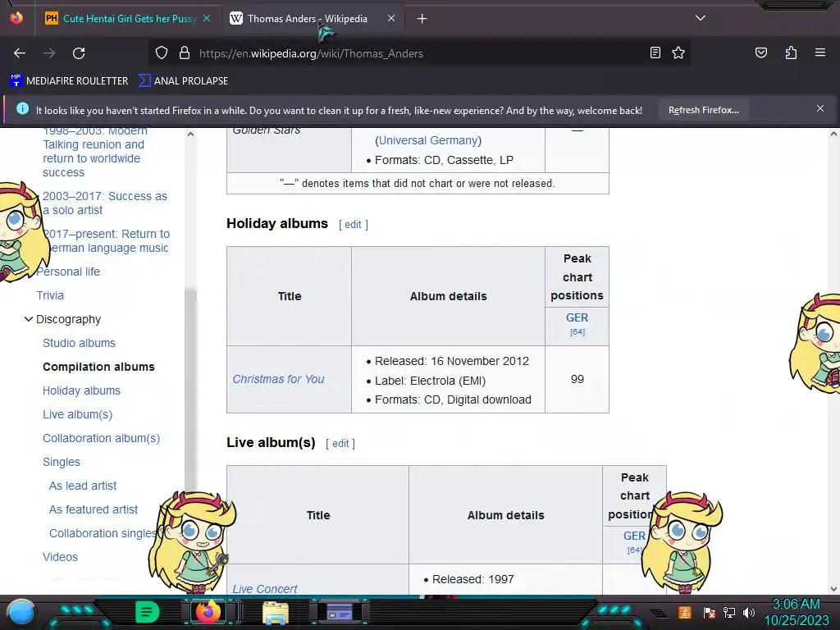Viewport: 840px width, 630px height.
Task: Open citation [64] in Holiday albums table
Action: (x=577, y=332)
